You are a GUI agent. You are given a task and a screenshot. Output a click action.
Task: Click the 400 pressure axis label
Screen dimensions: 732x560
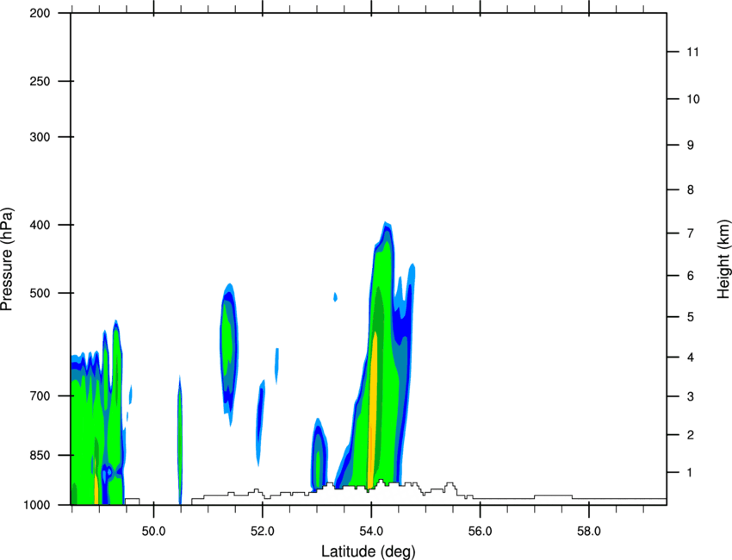(40, 225)
